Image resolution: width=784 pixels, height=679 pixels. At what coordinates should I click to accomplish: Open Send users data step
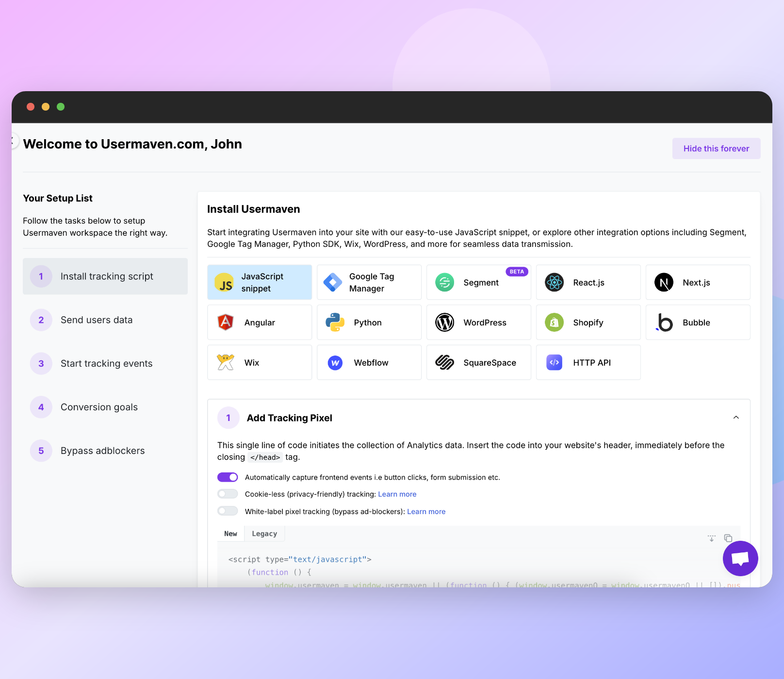105,320
